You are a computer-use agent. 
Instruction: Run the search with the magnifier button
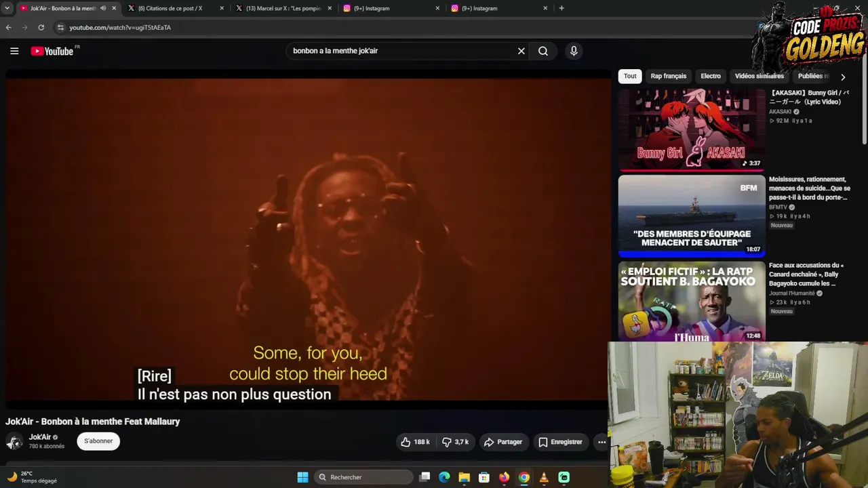[543, 51]
